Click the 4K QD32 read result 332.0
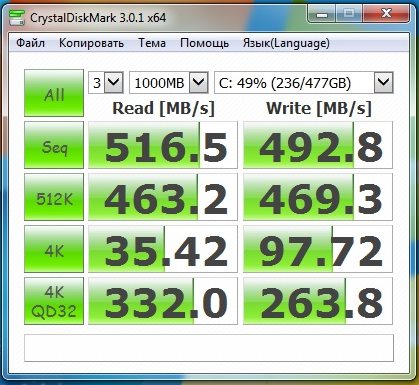 163,301
